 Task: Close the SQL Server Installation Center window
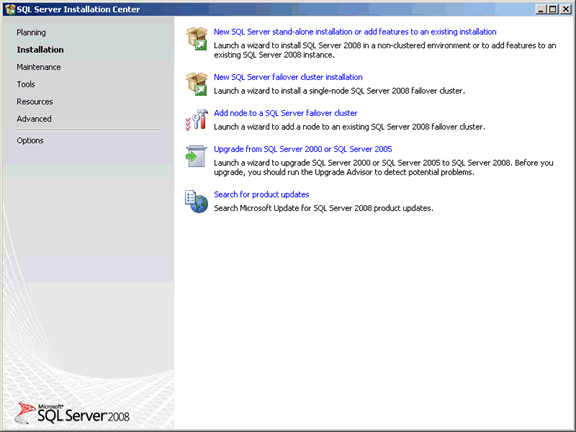(566, 9)
